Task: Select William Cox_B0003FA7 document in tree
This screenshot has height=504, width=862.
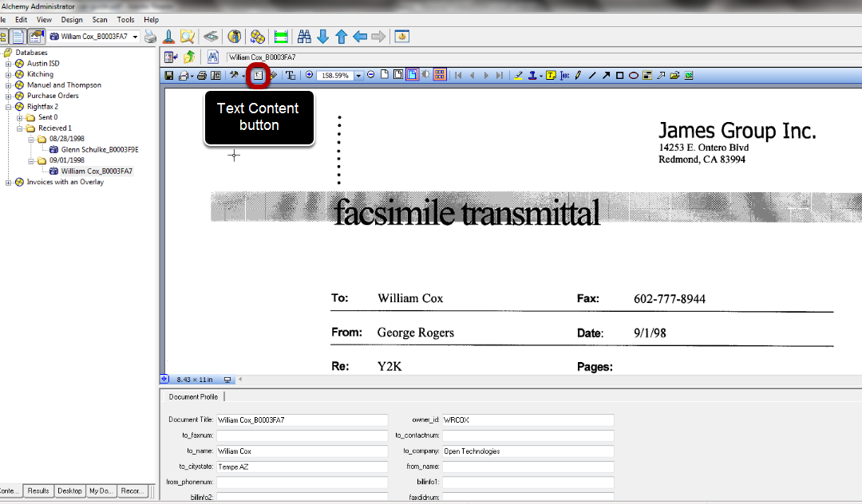Action: (x=97, y=171)
